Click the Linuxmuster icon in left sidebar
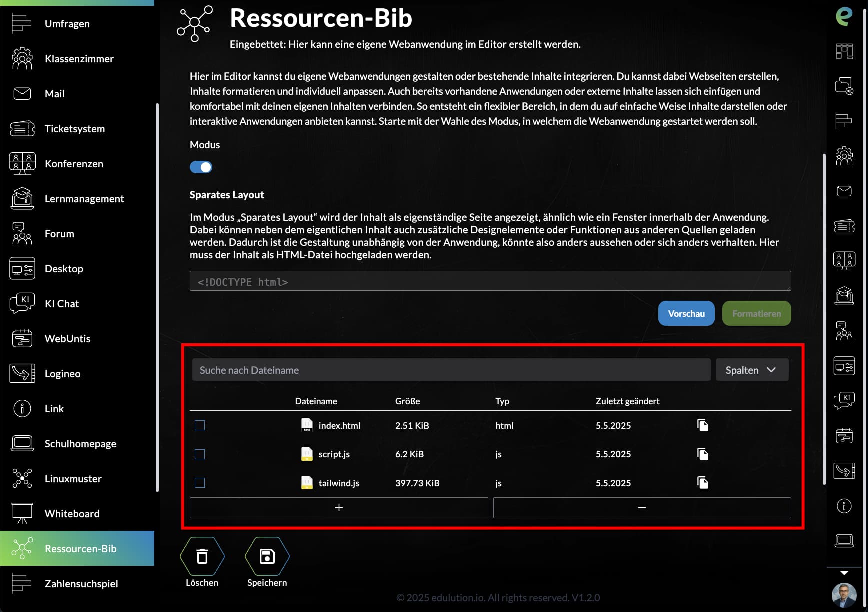Viewport: 868px width, 612px height. (22, 478)
